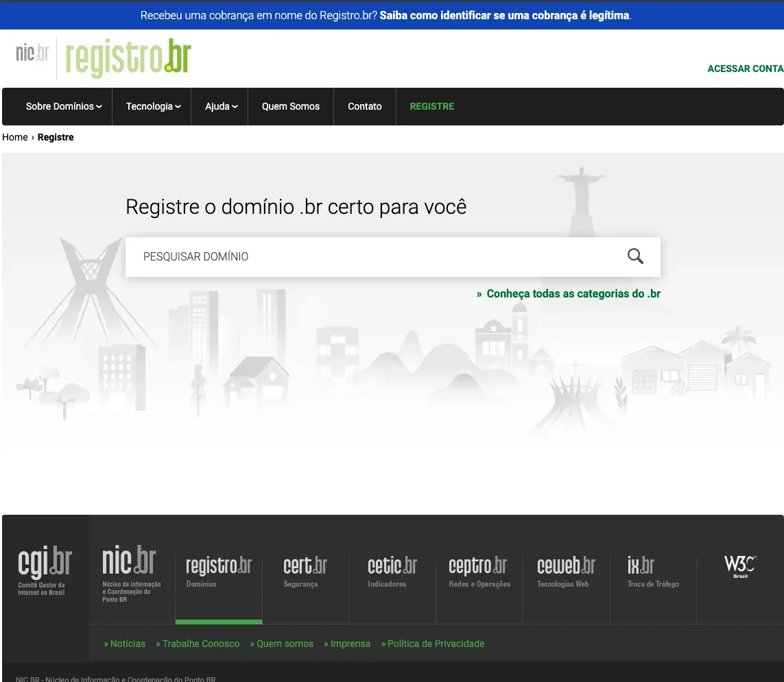Click the magnifying glass search icon
This screenshot has width=784, height=682.
tap(635, 256)
